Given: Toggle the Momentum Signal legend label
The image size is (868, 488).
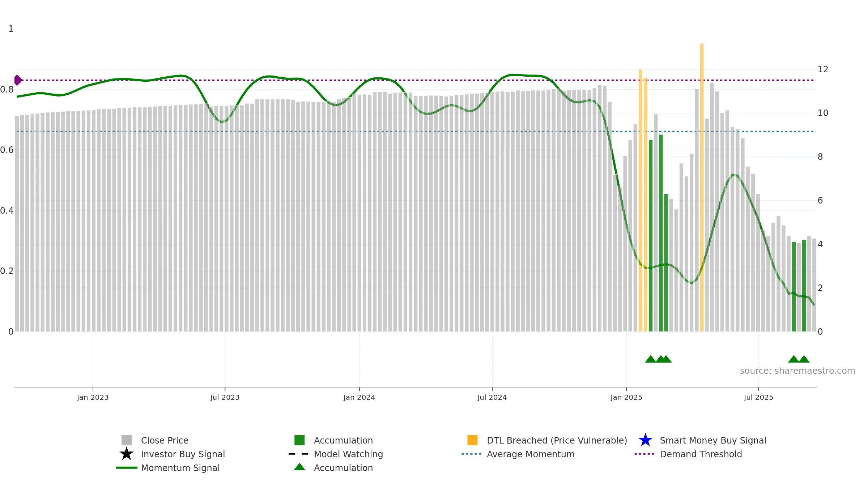Looking at the screenshot, I should (x=180, y=468).
